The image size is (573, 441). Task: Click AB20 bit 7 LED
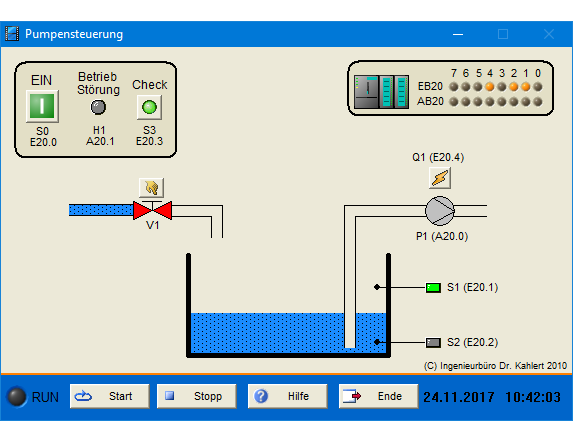click(454, 102)
